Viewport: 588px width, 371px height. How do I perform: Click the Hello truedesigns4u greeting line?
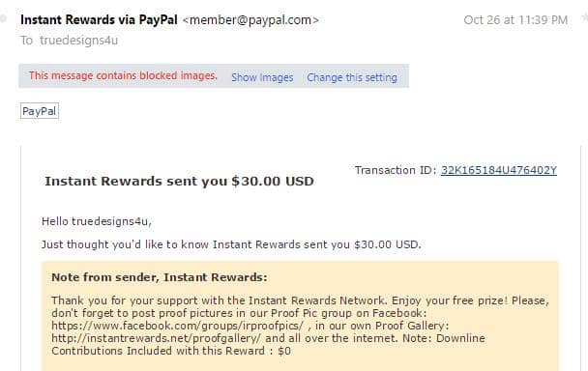coord(97,221)
